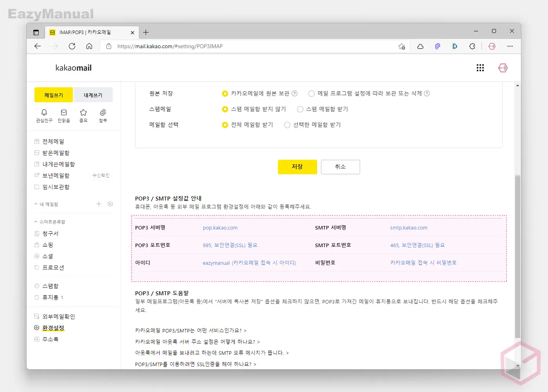Open 휴지통 folder

[x=50, y=297]
